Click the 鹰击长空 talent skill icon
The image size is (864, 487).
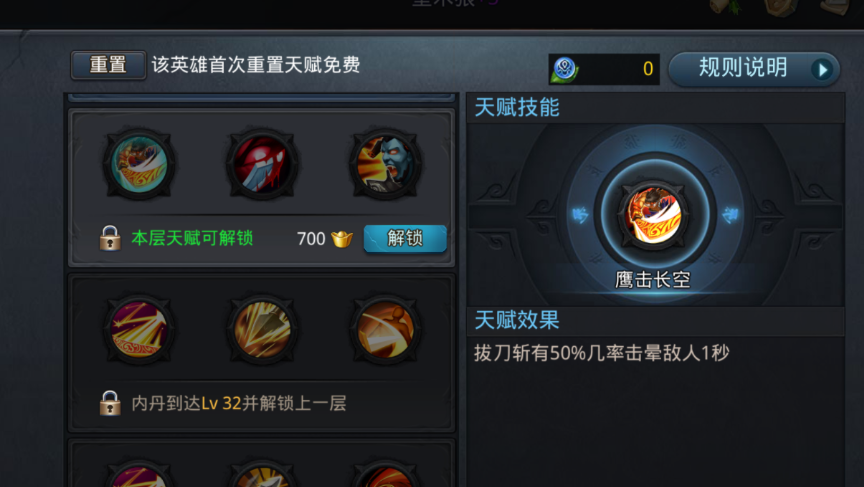pyautogui.click(x=654, y=215)
